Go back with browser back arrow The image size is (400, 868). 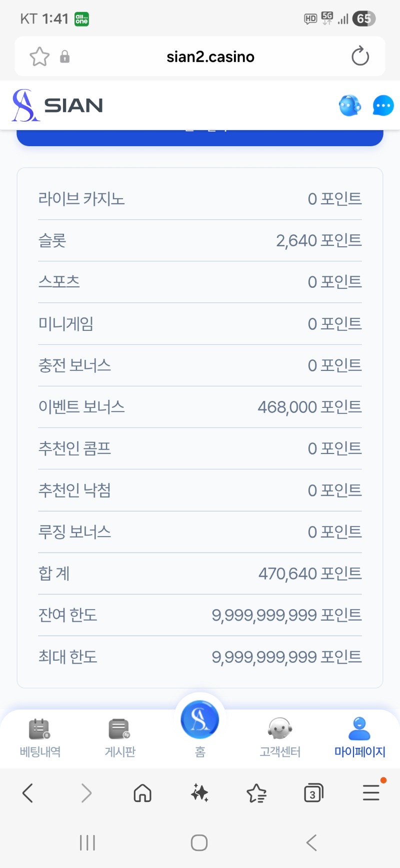point(28,793)
